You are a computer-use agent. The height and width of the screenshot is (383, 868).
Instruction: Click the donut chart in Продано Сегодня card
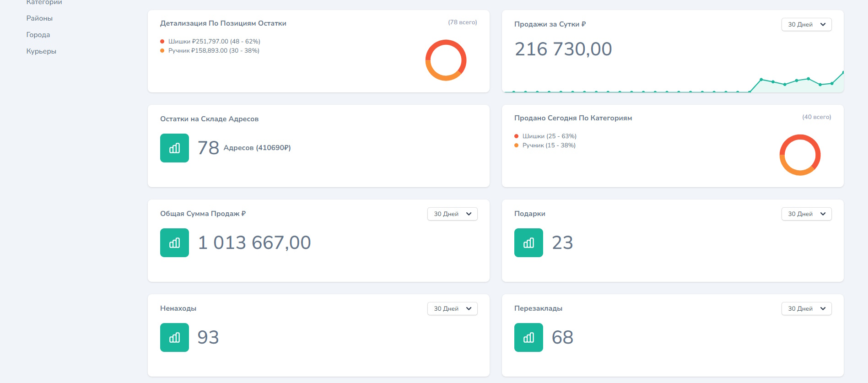coord(800,155)
